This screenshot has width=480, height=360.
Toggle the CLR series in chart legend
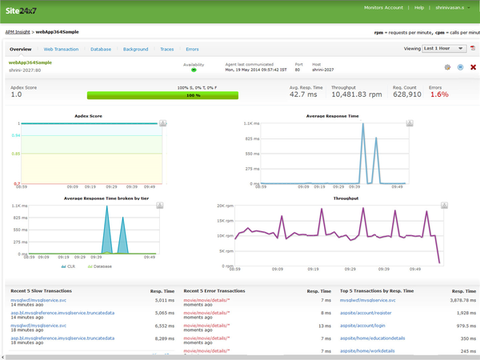pos(68,266)
